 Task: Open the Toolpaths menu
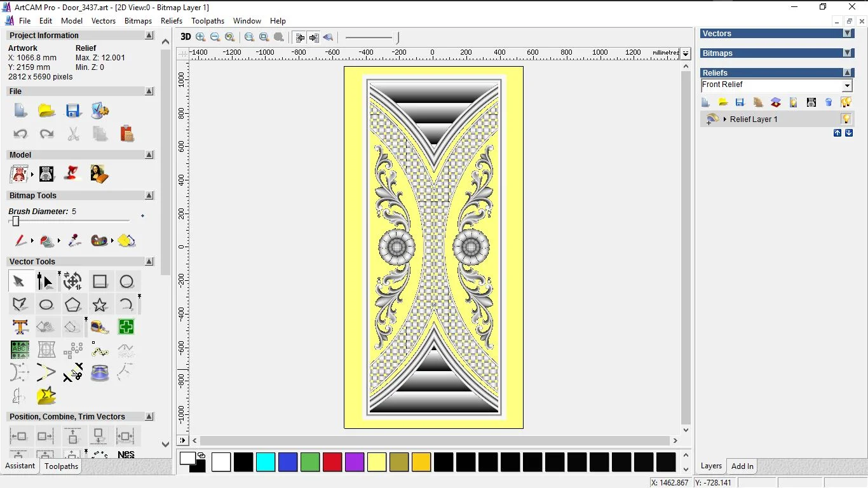[208, 21]
